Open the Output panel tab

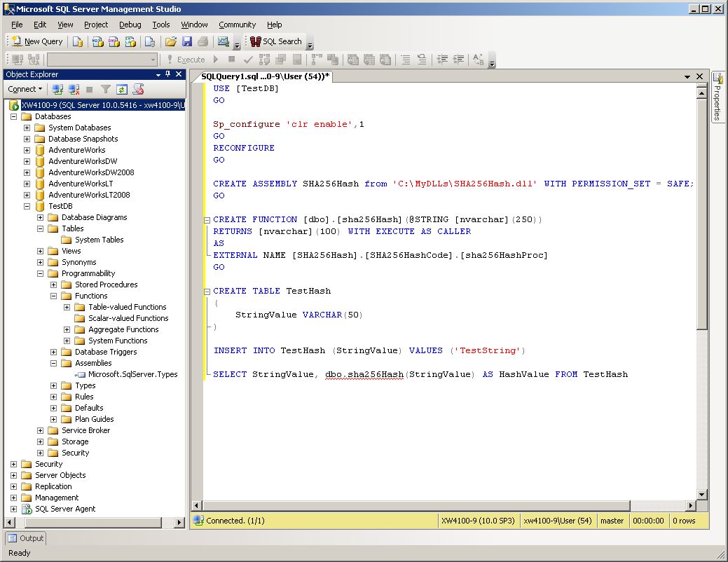point(26,538)
